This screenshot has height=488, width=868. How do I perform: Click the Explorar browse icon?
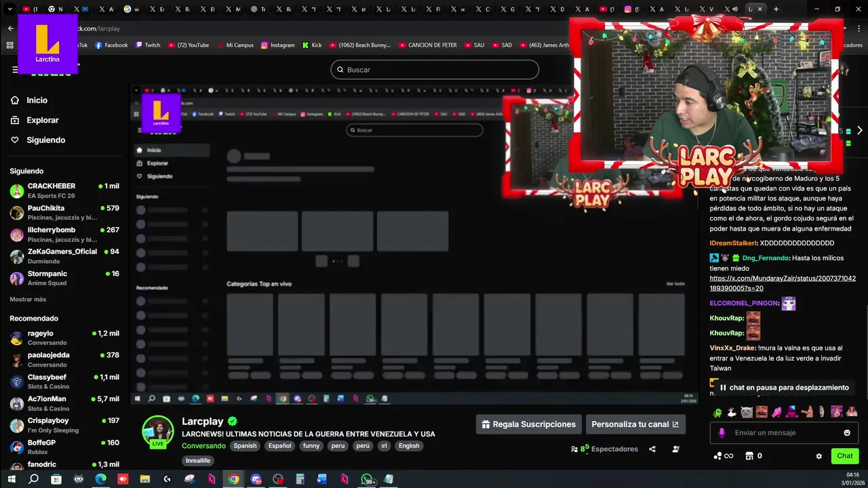point(15,120)
